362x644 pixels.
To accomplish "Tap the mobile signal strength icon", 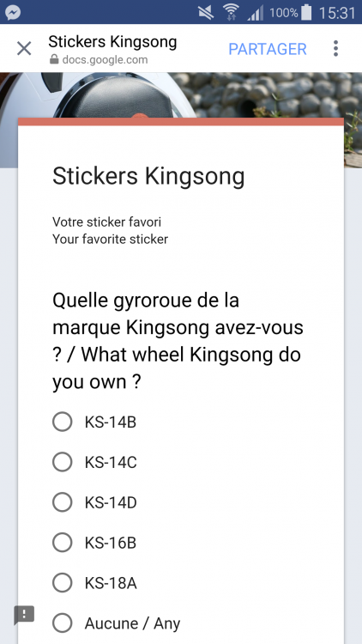I will pyautogui.click(x=256, y=13).
